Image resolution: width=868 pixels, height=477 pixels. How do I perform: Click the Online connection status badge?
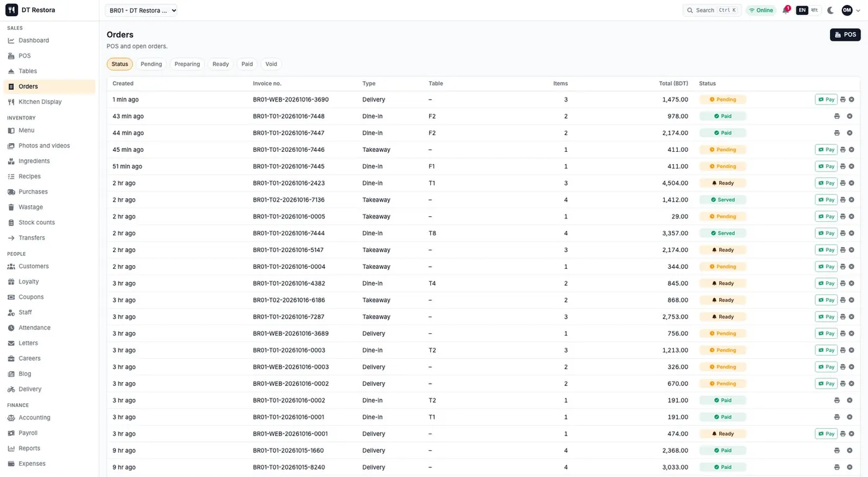click(x=761, y=11)
